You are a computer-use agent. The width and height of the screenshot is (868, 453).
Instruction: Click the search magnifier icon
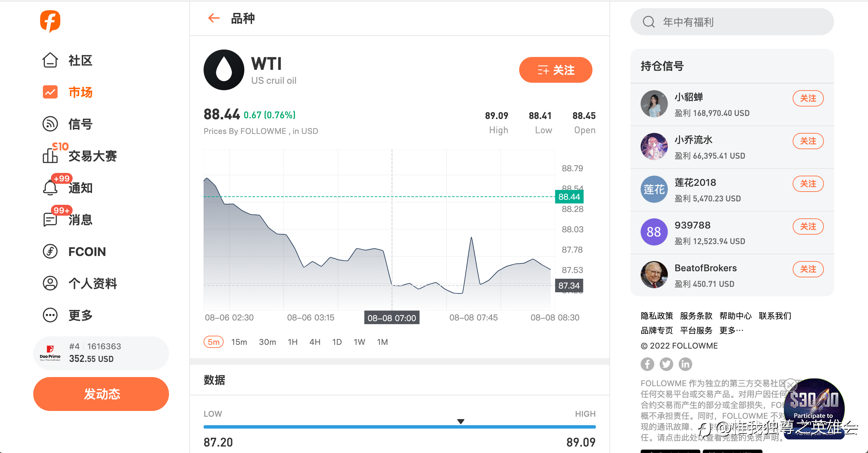click(648, 22)
